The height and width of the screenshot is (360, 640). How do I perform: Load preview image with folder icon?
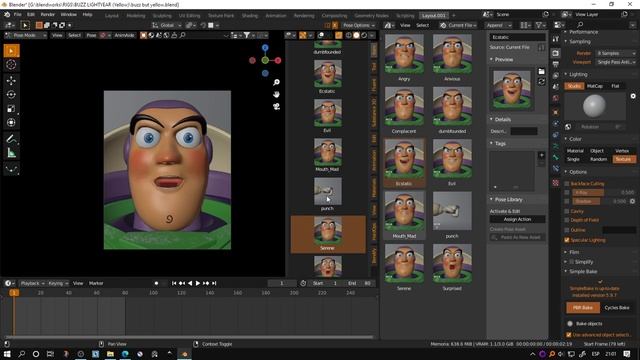[541, 71]
